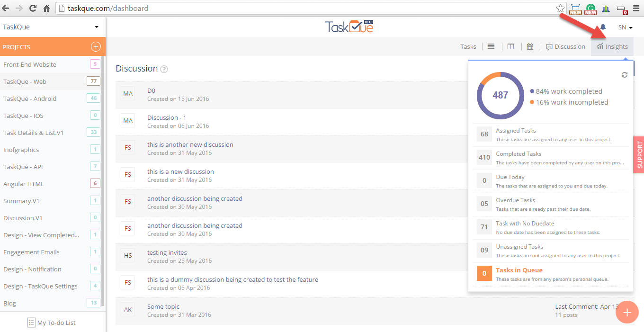Image resolution: width=644 pixels, height=332 pixels.
Task: Open My To-do List
Action: 52,323
